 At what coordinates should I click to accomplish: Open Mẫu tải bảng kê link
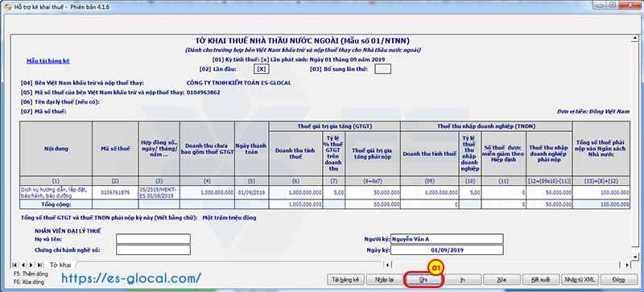click(48, 61)
